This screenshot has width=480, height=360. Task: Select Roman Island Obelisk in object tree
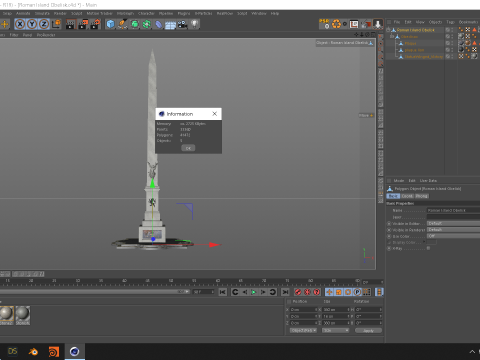[x=415, y=30]
